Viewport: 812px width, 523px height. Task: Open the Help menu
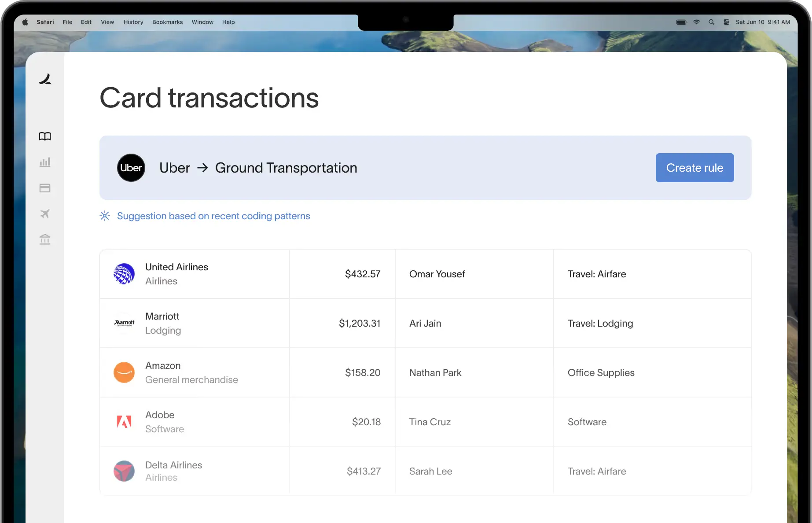pyautogui.click(x=228, y=22)
